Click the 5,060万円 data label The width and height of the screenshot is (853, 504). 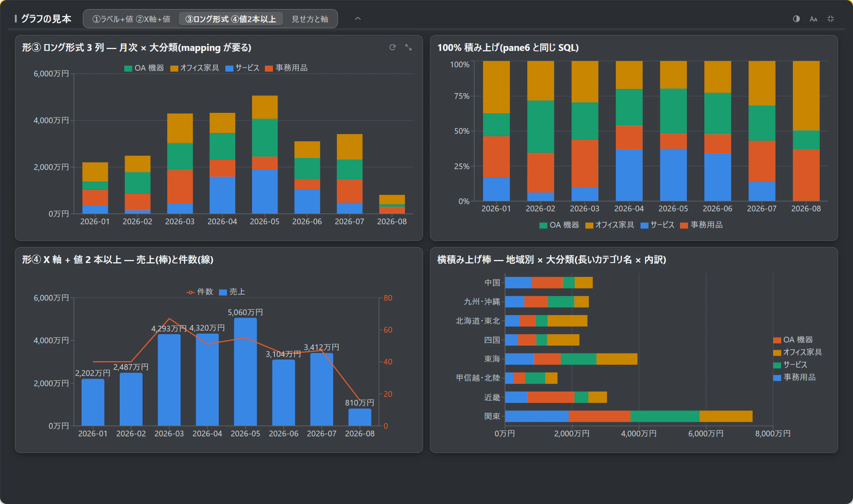245,312
